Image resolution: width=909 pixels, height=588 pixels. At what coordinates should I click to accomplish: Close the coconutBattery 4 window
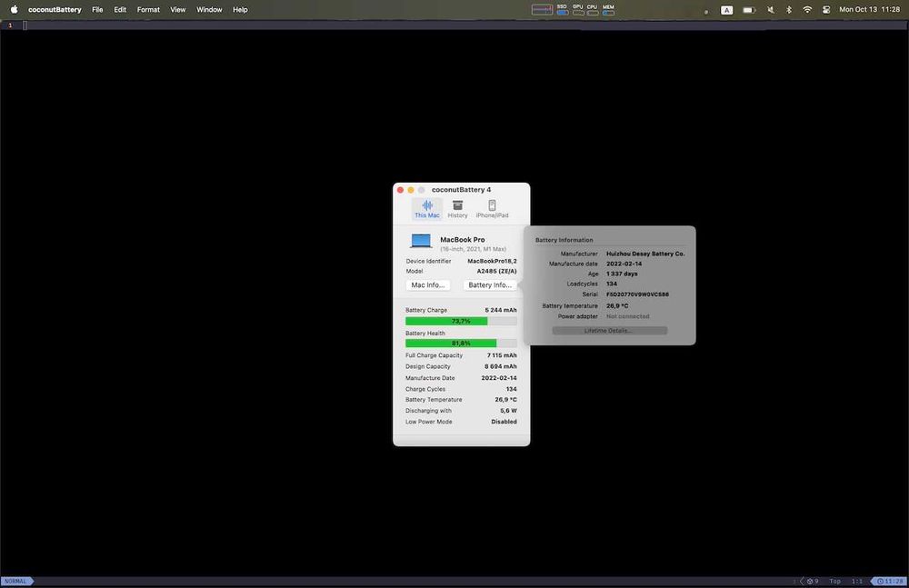[400, 190]
